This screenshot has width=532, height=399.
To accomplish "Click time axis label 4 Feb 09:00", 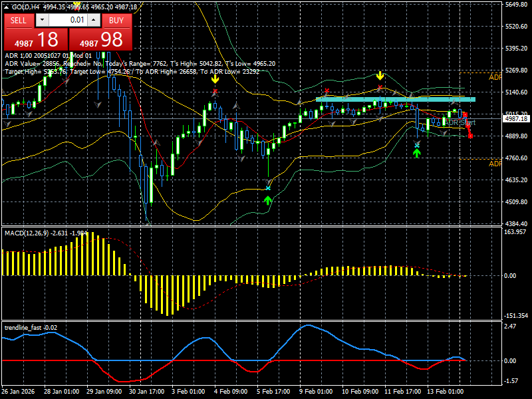I will tap(231, 392).
